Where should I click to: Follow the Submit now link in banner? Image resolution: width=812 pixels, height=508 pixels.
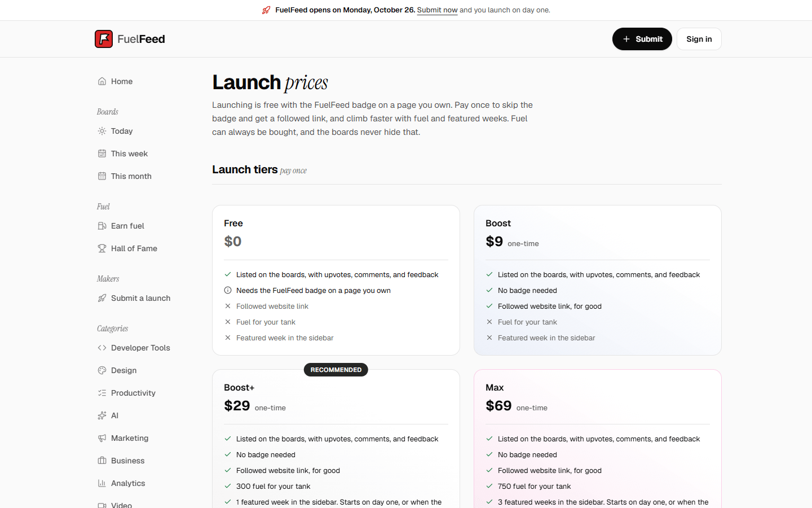point(437,10)
